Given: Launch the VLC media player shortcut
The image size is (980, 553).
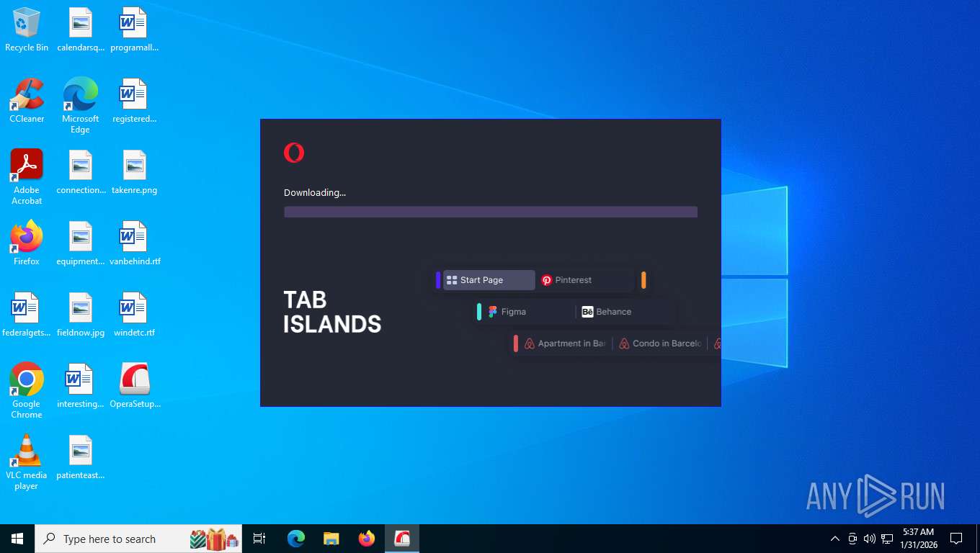Looking at the screenshot, I should 27,462.
